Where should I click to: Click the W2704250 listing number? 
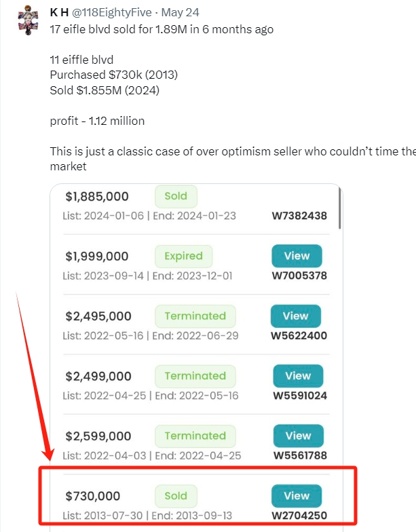pos(299,516)
